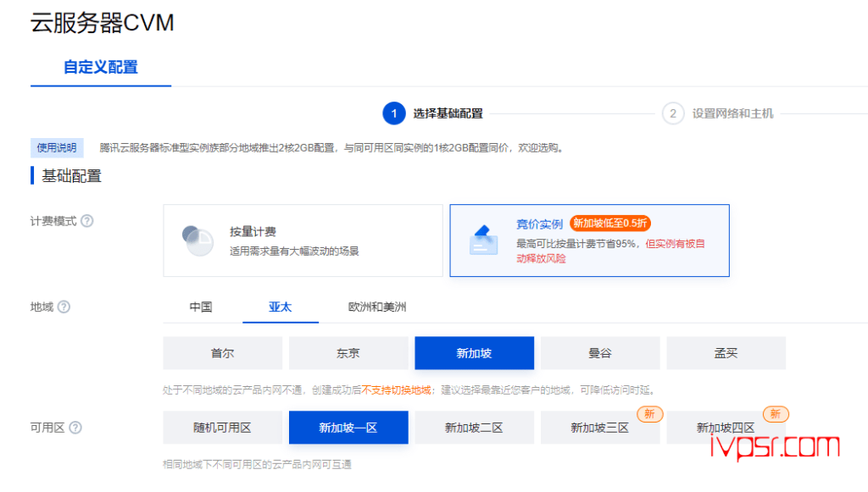Click the 新 badge on 新加坡四区

776,414
